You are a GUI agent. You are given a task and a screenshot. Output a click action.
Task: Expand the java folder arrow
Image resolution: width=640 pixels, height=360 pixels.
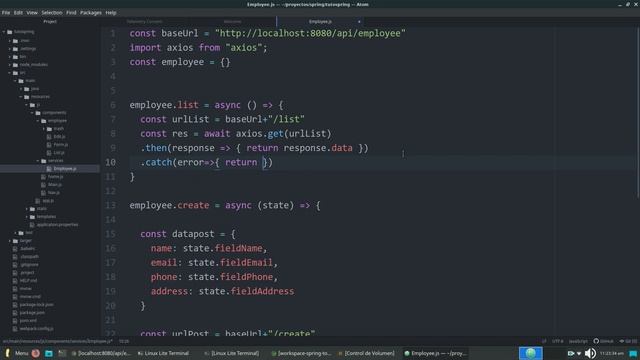(x=21, y=89)
